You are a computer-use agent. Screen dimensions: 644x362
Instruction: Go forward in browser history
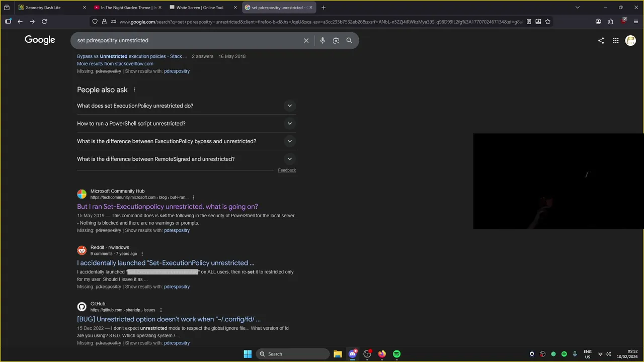click(32, 22)
